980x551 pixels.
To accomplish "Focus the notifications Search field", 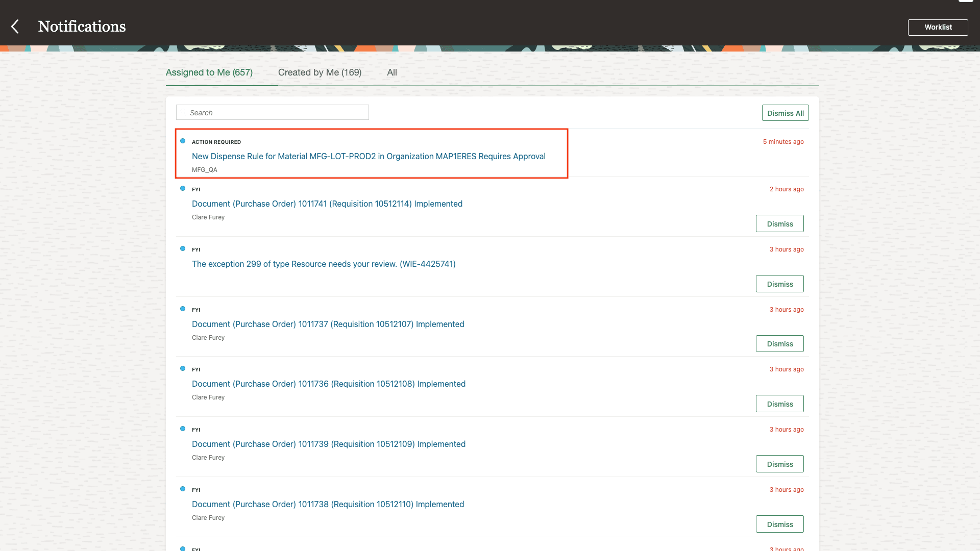I will tap(273, 112).
